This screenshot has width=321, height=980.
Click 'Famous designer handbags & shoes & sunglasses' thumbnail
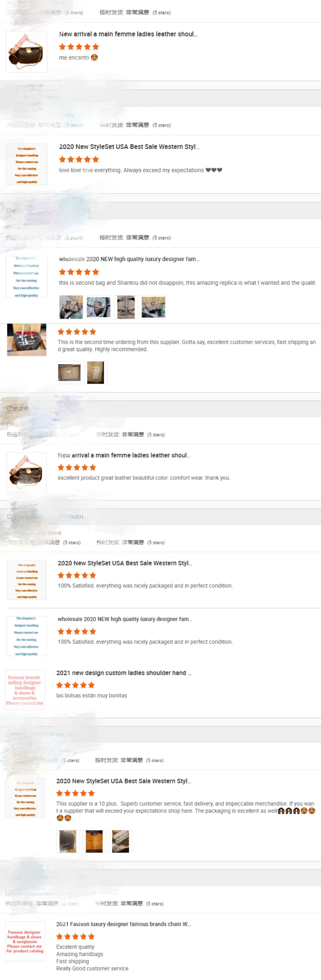point(25,941)
